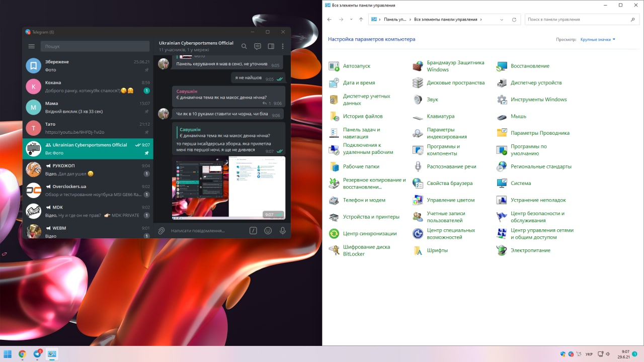Open the notification center badge in tray
The width and height of the screenshot is (644, 362).
click(x=635, y=354)
